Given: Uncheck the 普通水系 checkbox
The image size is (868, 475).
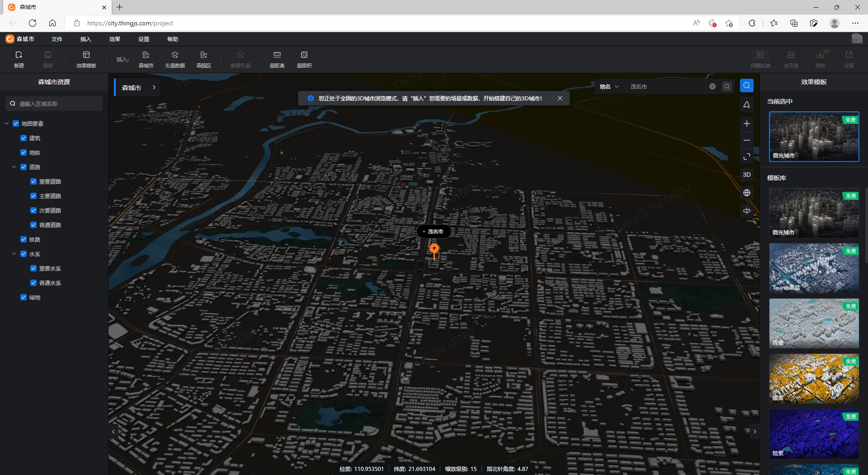Looking at the screenshot, I should pyautogui.click(x=33, y=283).
